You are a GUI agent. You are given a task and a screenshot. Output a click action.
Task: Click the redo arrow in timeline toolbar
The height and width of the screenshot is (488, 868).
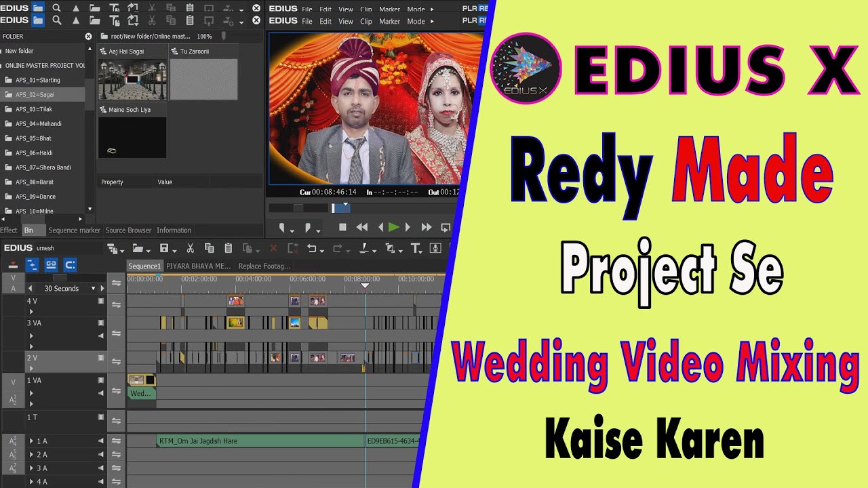(337, 248)
